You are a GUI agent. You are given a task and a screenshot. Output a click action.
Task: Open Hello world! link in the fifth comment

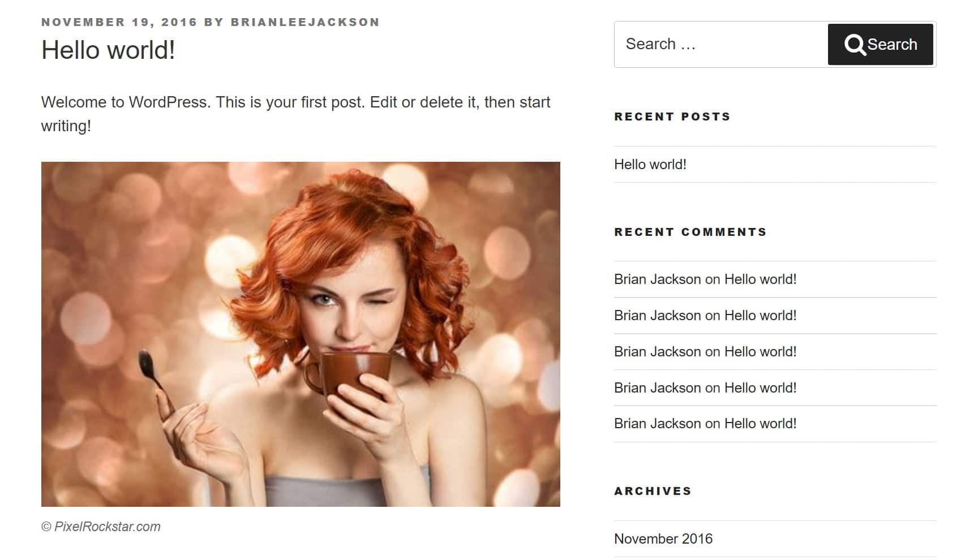[760, 424]
